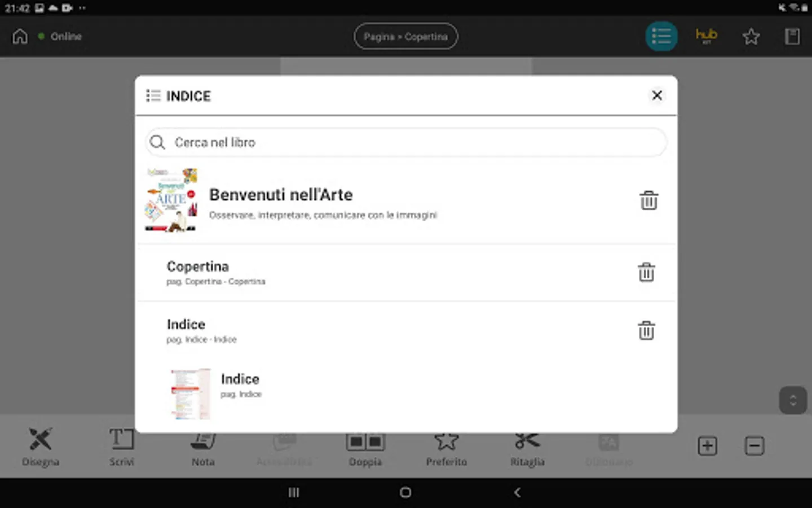This screenshot has height=508, width=812.
Task: Remove Indice entry with trash icon
Action: pos(646,331)
